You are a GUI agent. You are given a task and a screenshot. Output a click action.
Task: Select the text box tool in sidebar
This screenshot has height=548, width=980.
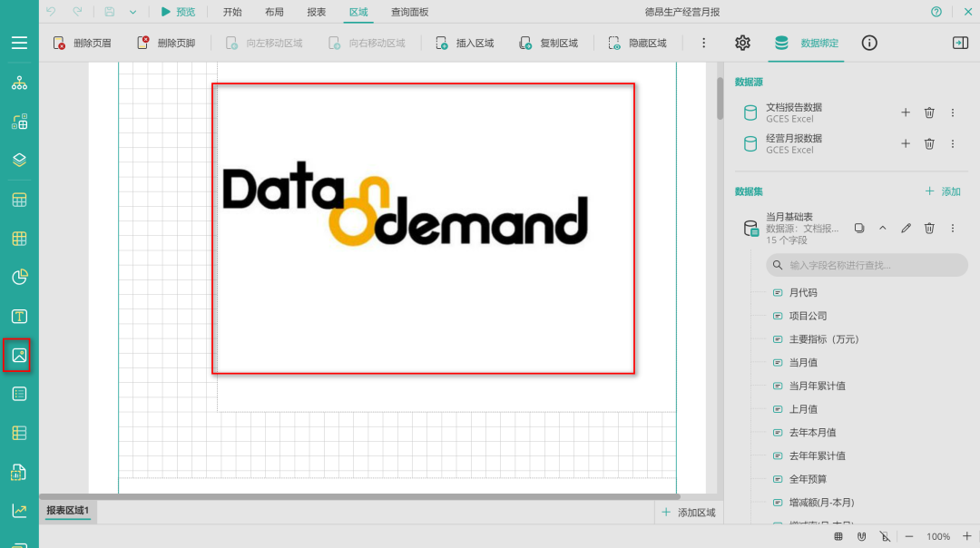[19, 317]
